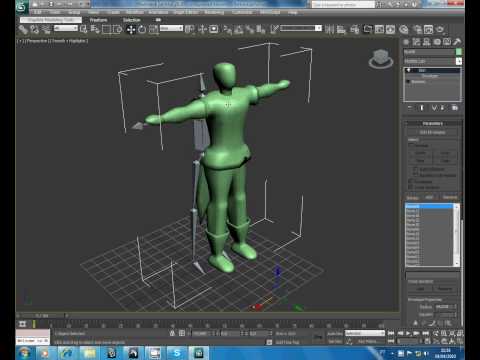
Task: Open the Tools menu
Action: pos(55,12)
